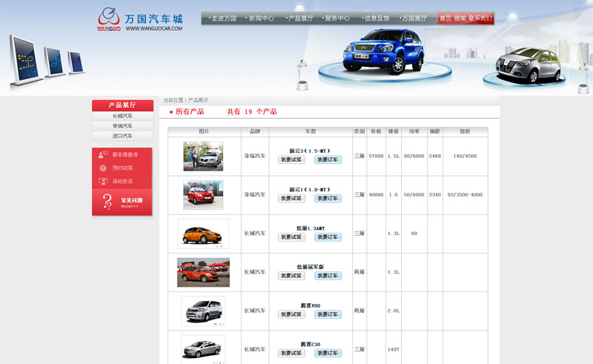Open the 服务中心 menu item
593x364 pixels.
point(336,18)
